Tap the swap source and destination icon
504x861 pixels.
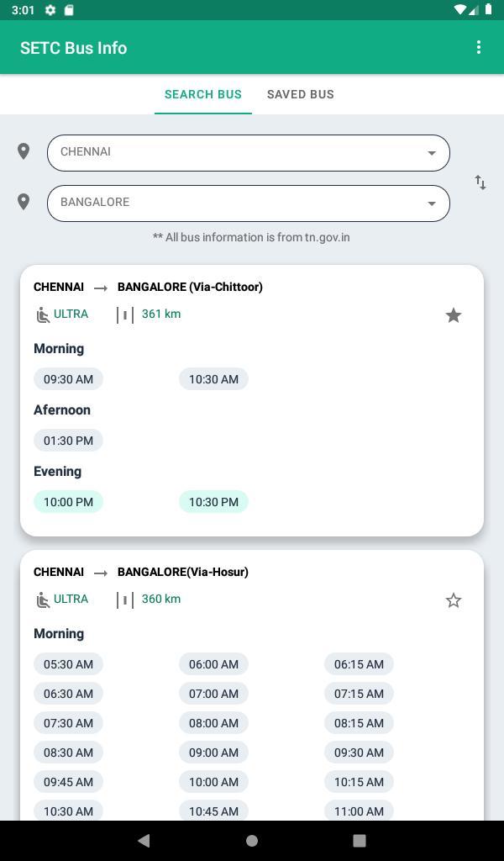coord(480,182)
